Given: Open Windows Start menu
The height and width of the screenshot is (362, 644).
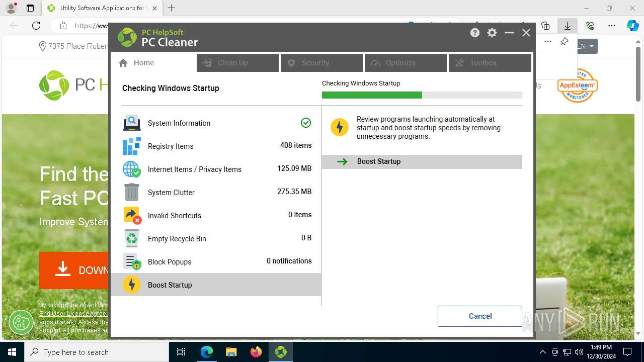Looking at the screenshot, I should pyautogui.click(x=12, y=352).
